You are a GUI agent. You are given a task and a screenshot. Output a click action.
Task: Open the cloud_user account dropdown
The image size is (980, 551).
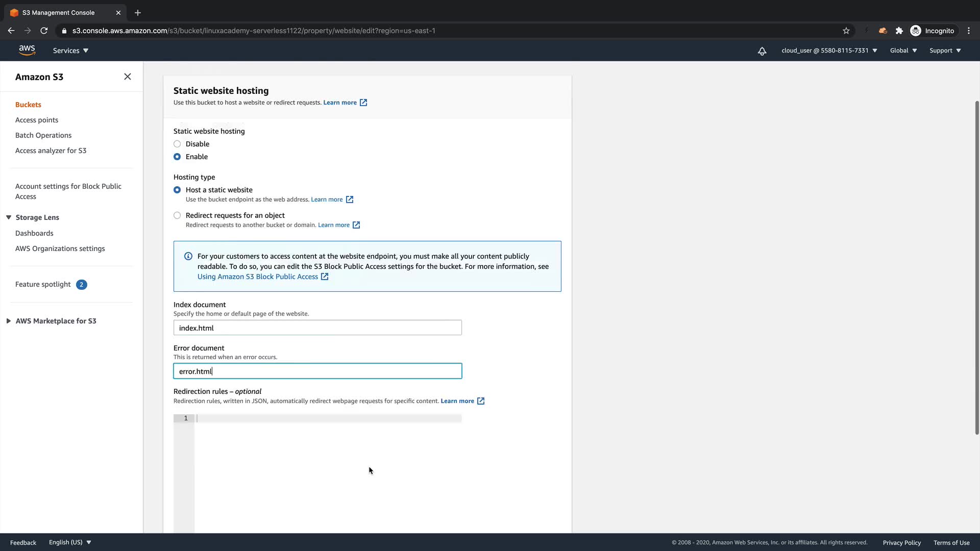(829, 51)
